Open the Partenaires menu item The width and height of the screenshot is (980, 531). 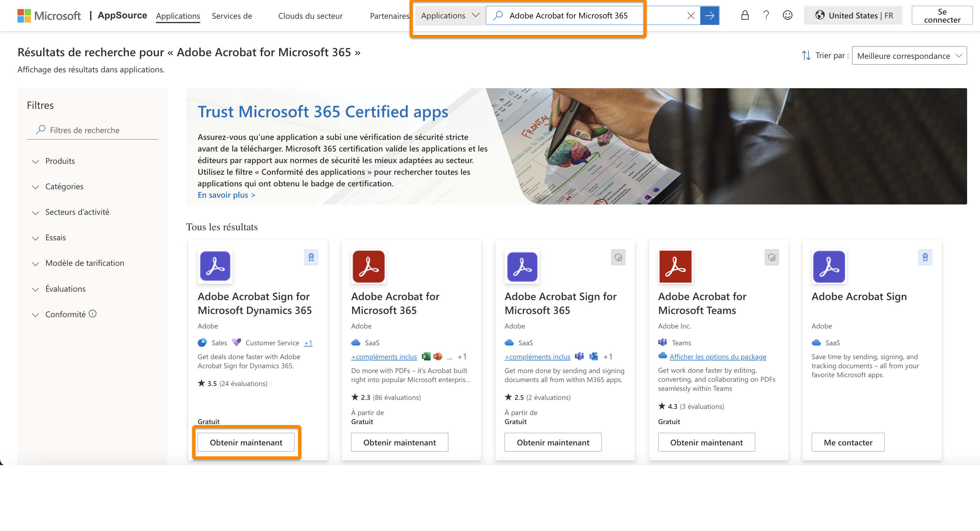pos(389,16)
